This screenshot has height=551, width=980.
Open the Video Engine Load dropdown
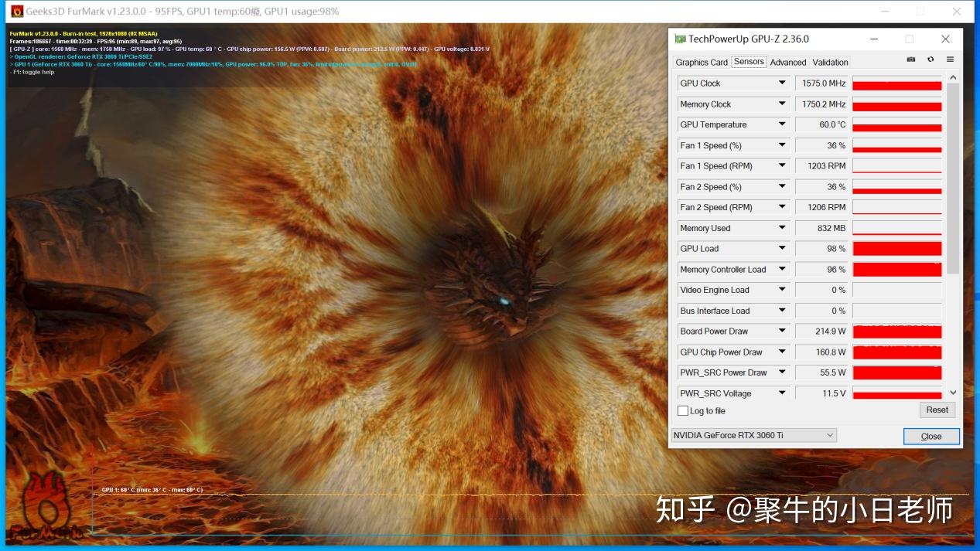(782, 290)
